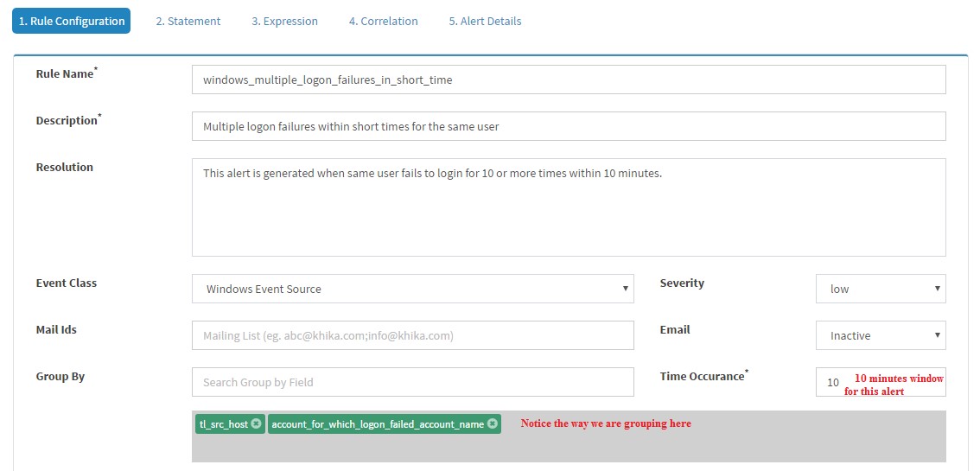This screenshot has height=471, width=980.
Task: Focus the Description text field
Action: pyautogui.click(x=569, y=126)
